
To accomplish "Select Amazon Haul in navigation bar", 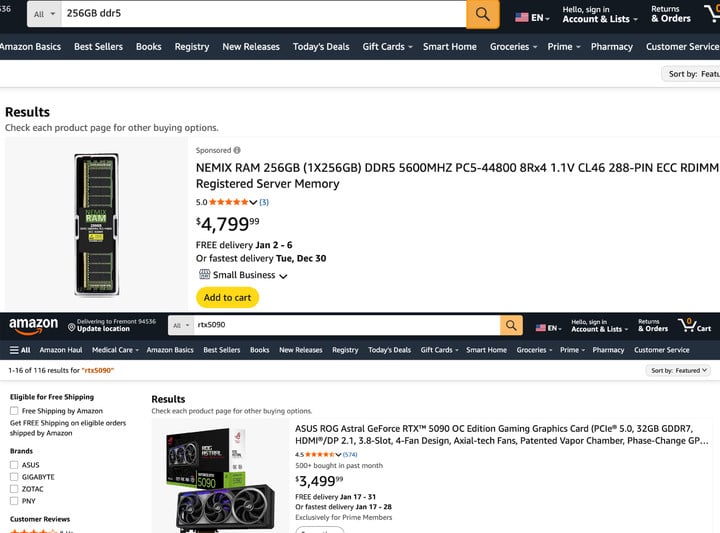I will (x=61, y=350).
